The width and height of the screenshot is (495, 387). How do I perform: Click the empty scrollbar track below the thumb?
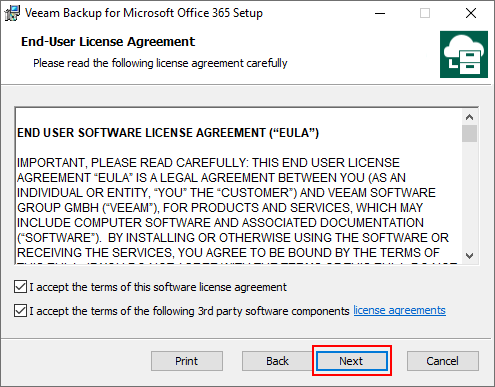point(470,195)
